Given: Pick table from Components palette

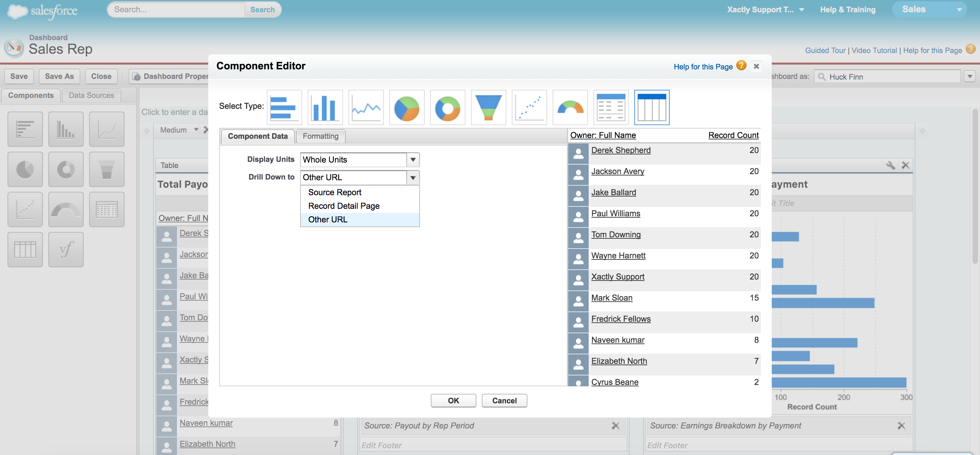Looking at the screenshot, I should (25, 250).
